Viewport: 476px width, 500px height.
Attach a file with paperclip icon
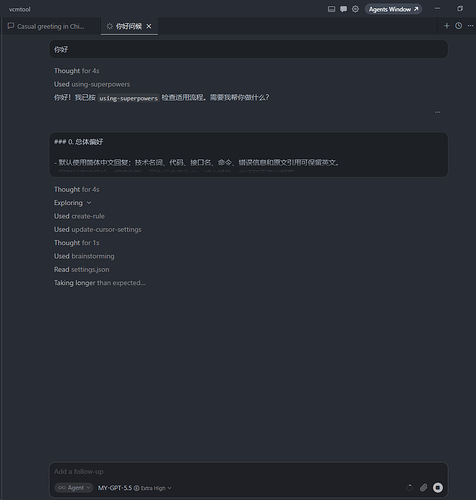pyautogui.click(x=424, y=488)
